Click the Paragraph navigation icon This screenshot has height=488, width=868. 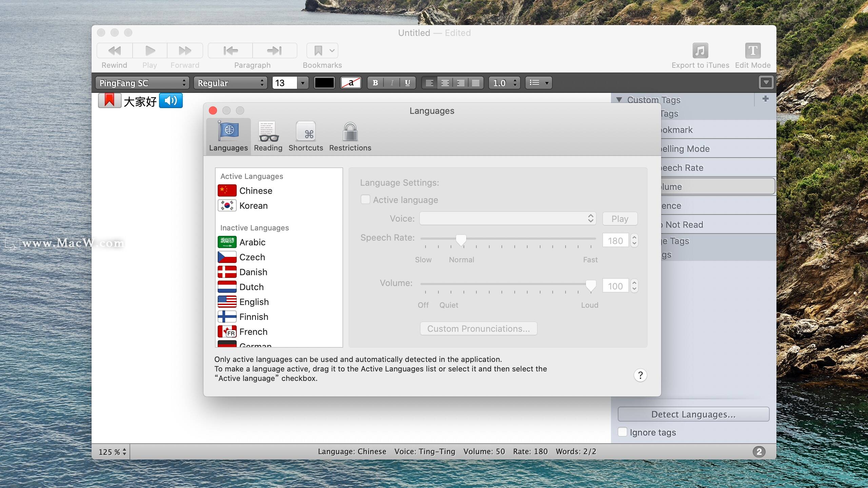pyautogui.click(x=252, y=50)
